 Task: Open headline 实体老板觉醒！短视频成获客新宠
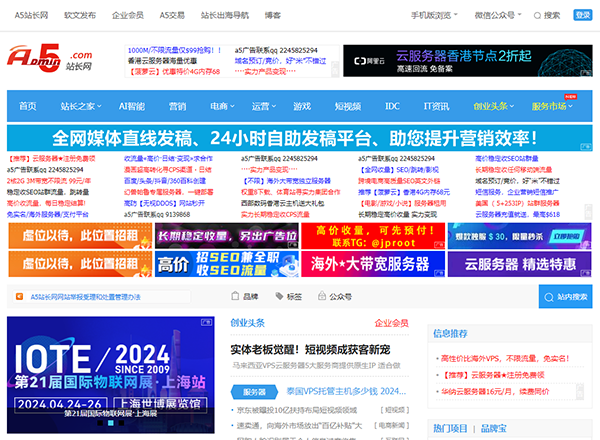(310, 349)
